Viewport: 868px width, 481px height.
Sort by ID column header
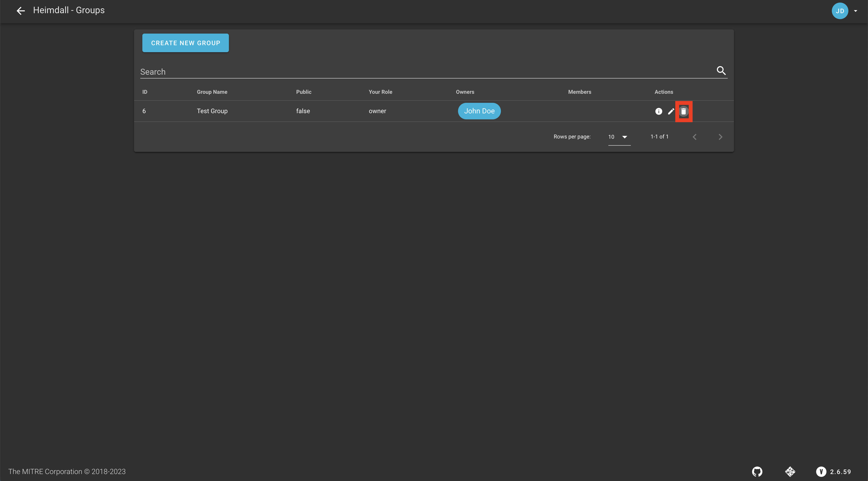point(145,92)
